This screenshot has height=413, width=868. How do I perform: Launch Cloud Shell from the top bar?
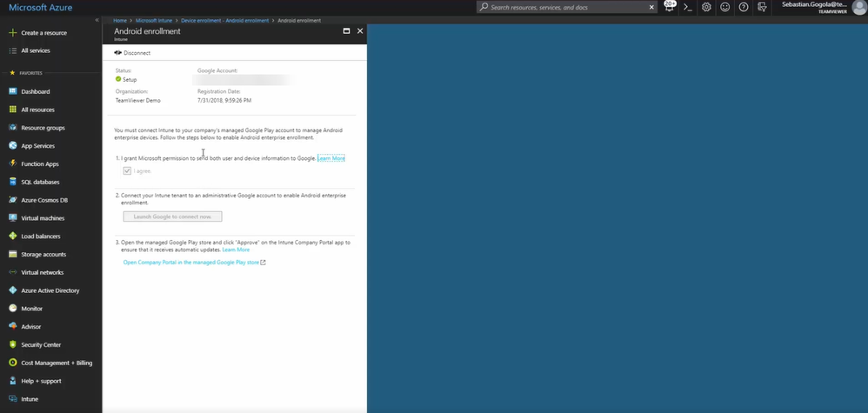click(x=688, y=7)
